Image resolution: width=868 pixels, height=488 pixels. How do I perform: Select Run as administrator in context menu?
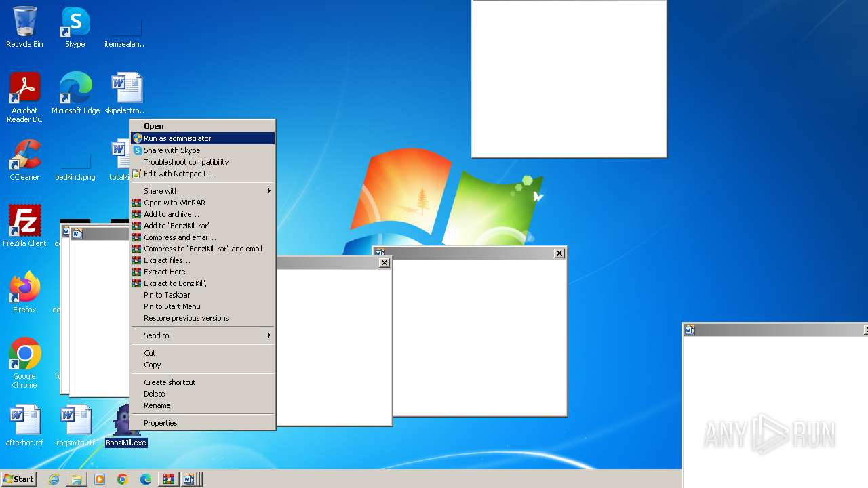203,138
